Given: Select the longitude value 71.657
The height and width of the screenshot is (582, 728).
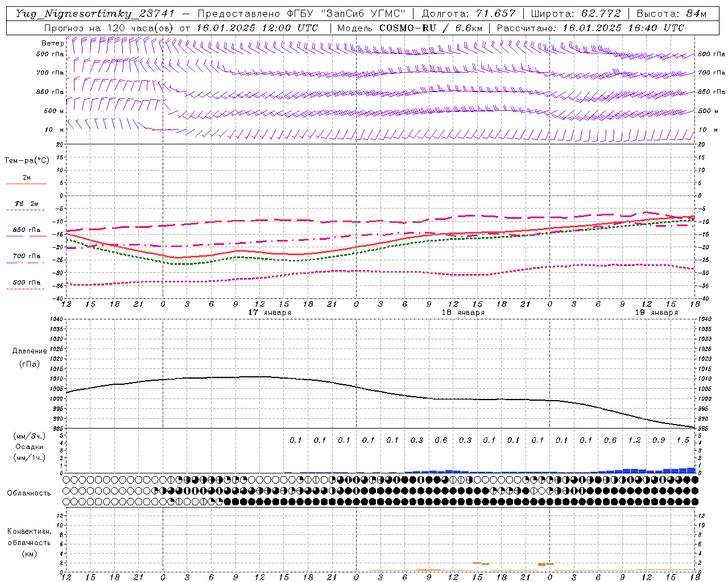Looking at the screenshot, I should (x=495, y=14).
